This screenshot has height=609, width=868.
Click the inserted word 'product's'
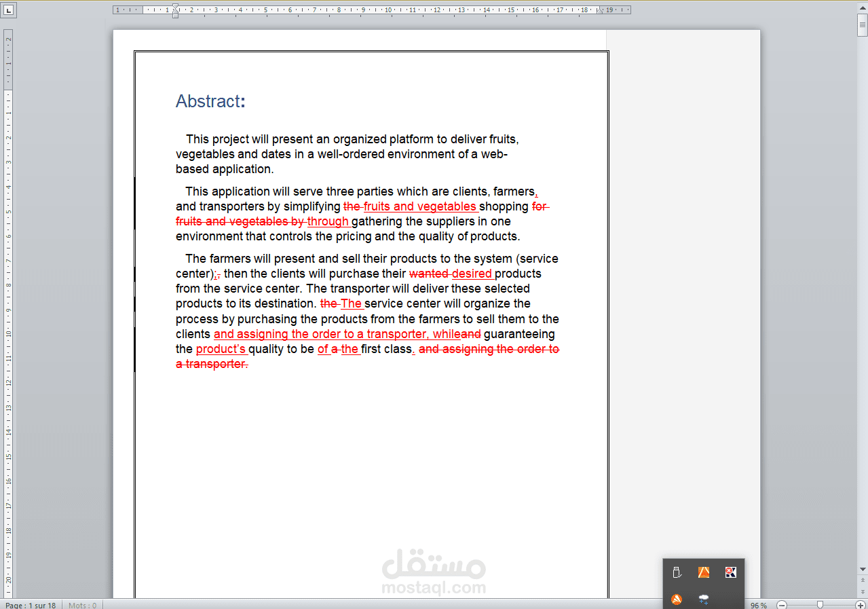[221, 349]
